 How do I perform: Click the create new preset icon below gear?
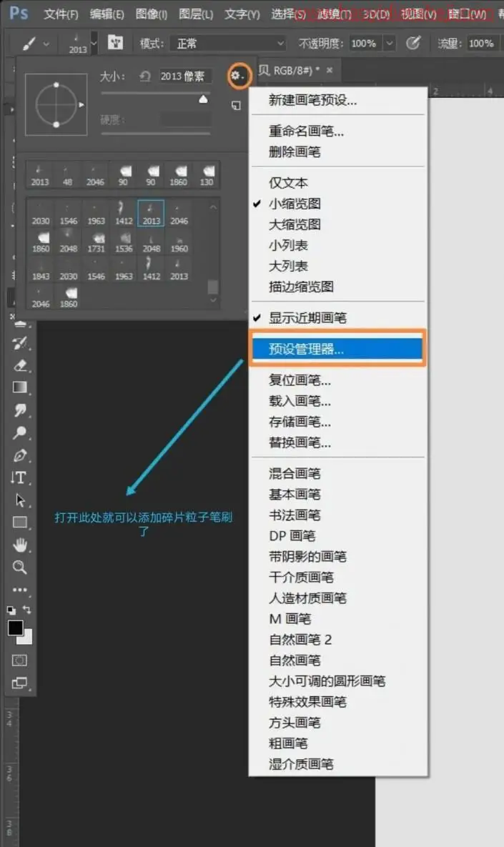(x=236, y=106)
